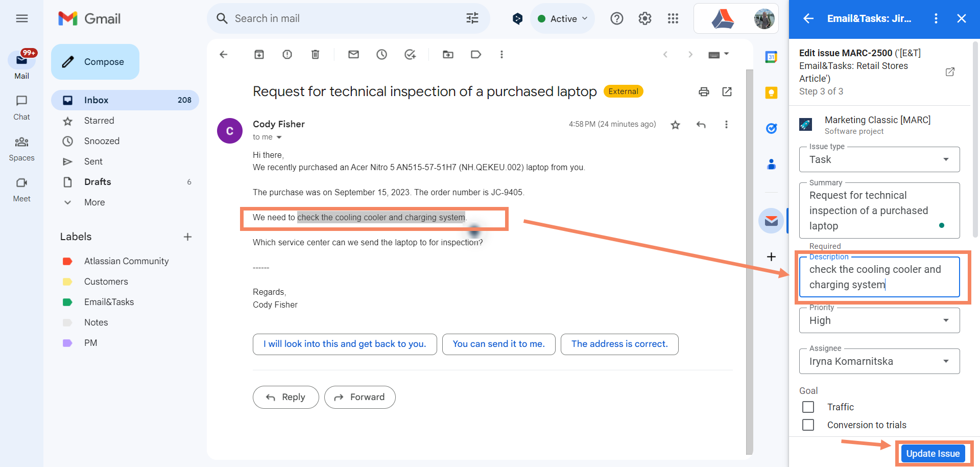Screen dimensions: 980x467
Task: Open Google Keep in the side panel
Action: (x=771, y=92)
